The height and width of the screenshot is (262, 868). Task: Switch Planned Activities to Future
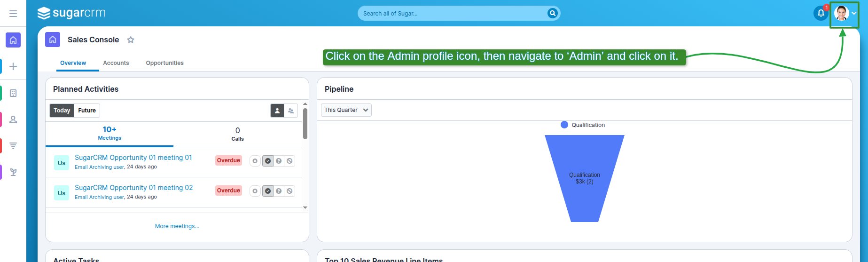87,111
